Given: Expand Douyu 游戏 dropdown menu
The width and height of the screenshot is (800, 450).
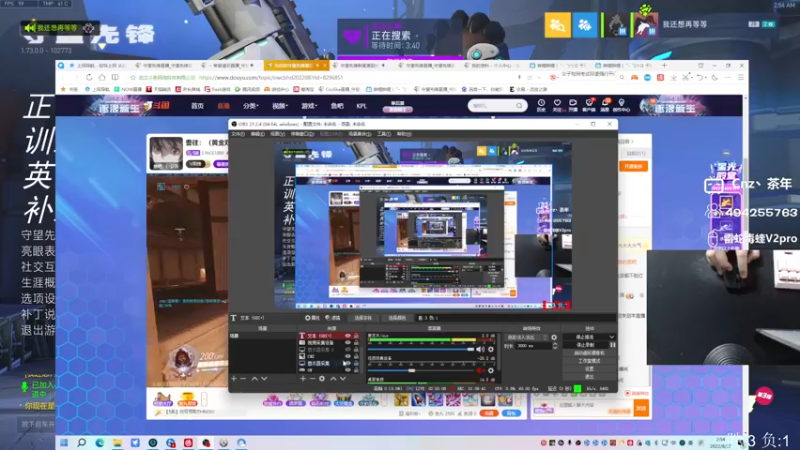Looking at the screenshot, I should (x=309, y=106).
